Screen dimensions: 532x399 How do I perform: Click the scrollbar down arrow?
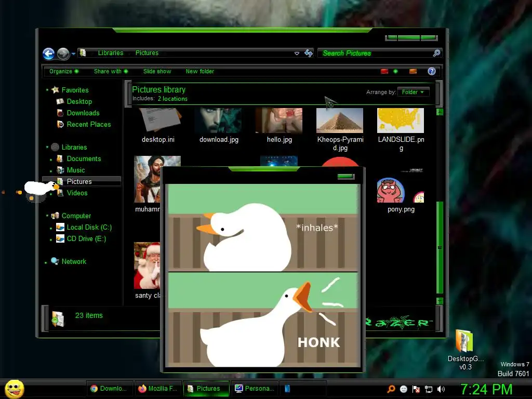click(x=440, y=301)
